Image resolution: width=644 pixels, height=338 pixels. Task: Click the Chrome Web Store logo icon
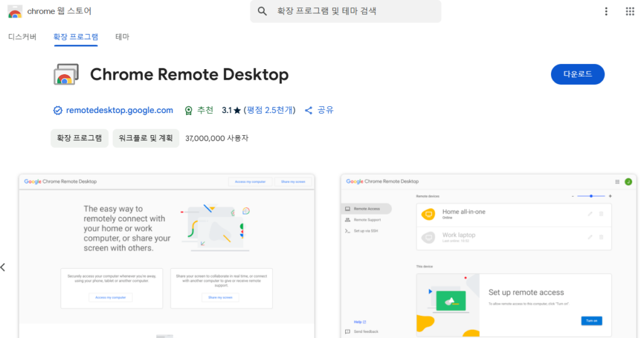14,11
